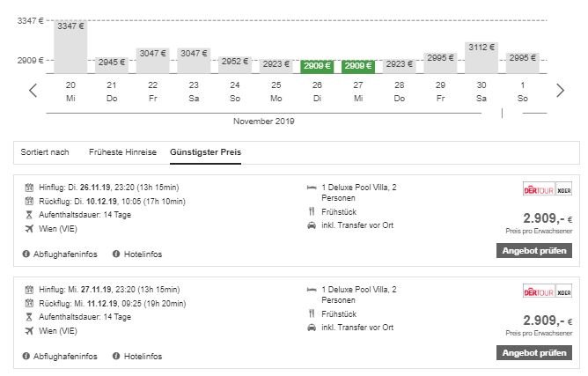Click the left arrow to show earlier dates

click(x=33, y=90)
